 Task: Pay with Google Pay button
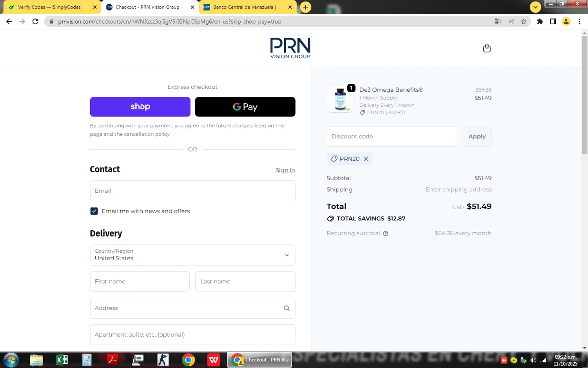(x=245, y=107)
